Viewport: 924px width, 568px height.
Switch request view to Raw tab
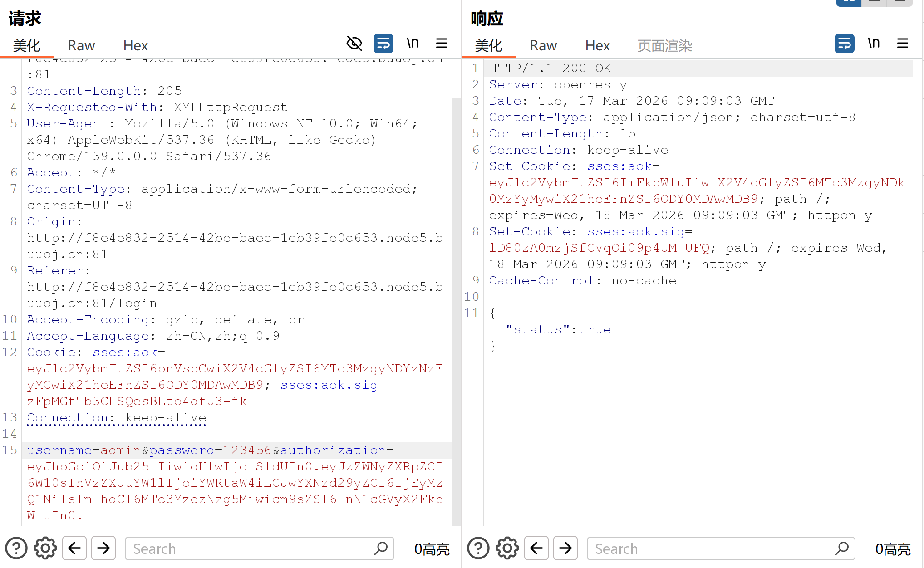point(81,45)
